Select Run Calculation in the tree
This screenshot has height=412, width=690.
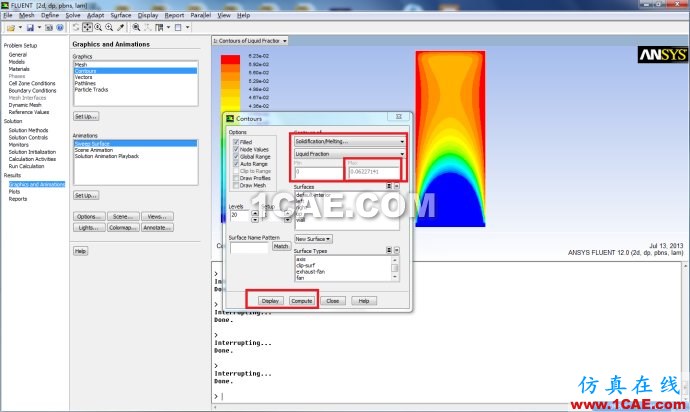tap(26, 166)
